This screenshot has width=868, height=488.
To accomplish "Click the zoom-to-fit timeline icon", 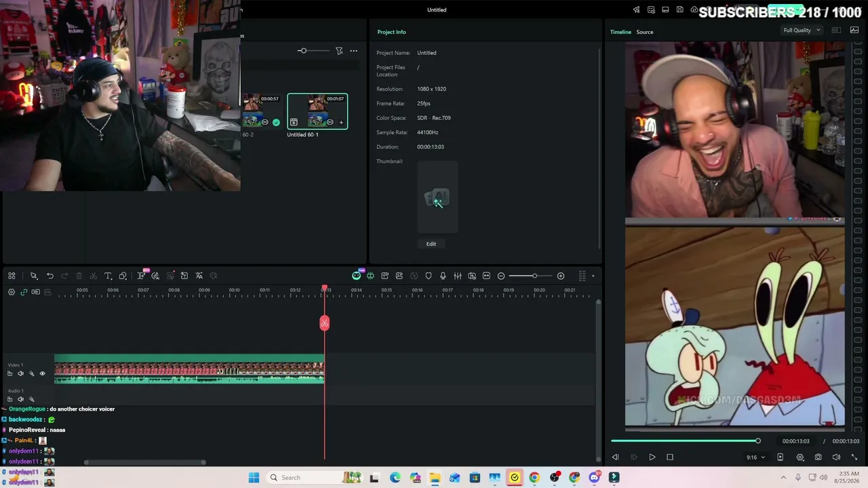I will [486, 276].
